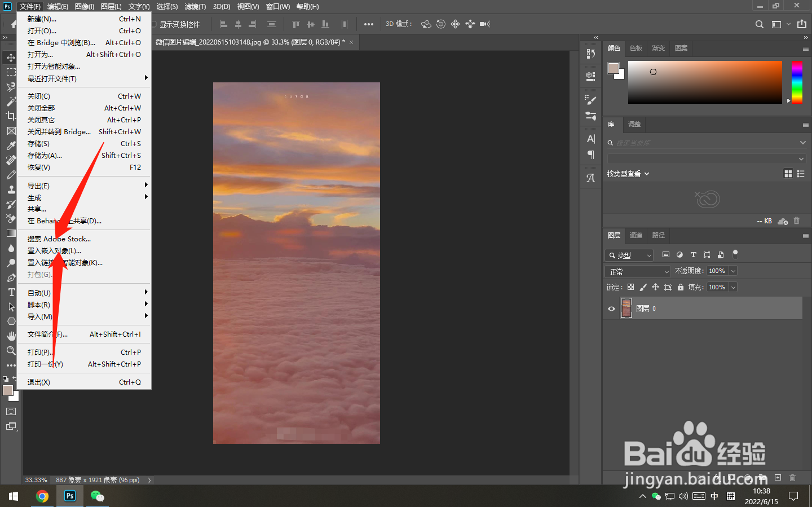Toggle visibility of 图层 0 layer
The width and height of the screenshot is (812, 507).
611,308
